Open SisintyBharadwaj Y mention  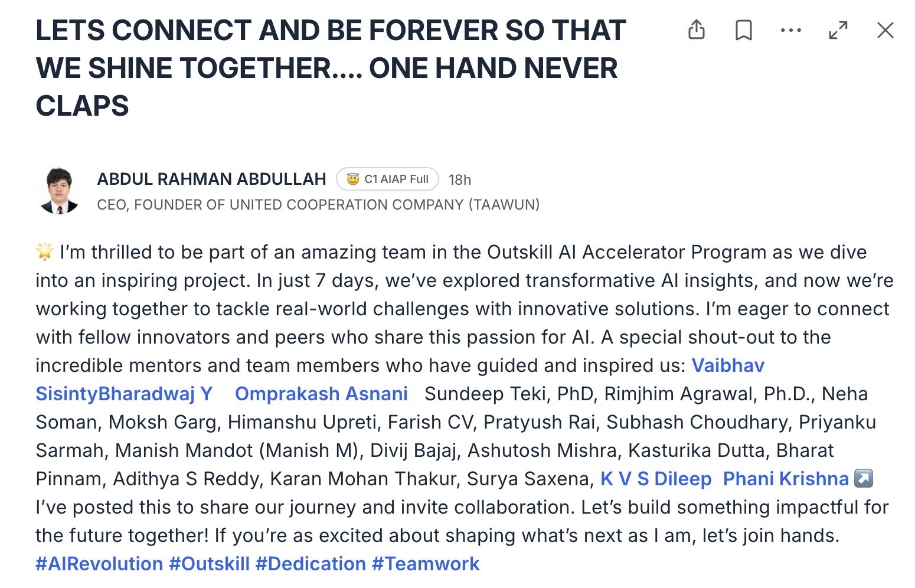click(124, 394)
